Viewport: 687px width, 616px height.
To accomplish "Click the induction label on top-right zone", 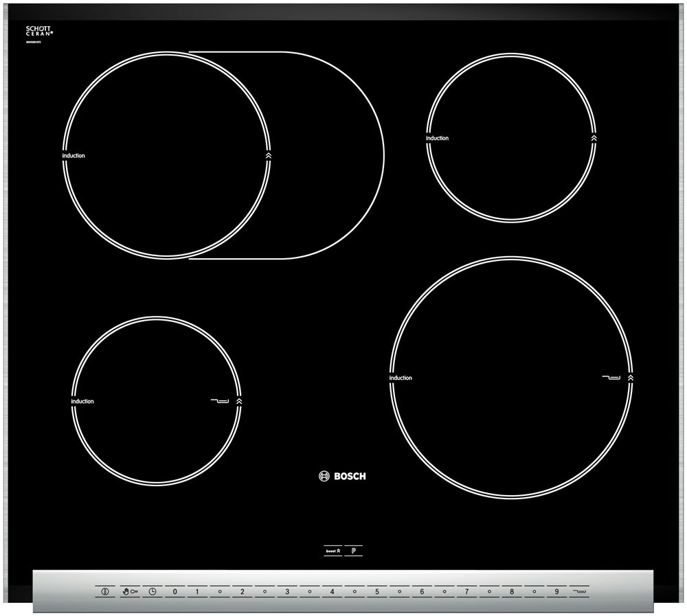I will (437, 138).
